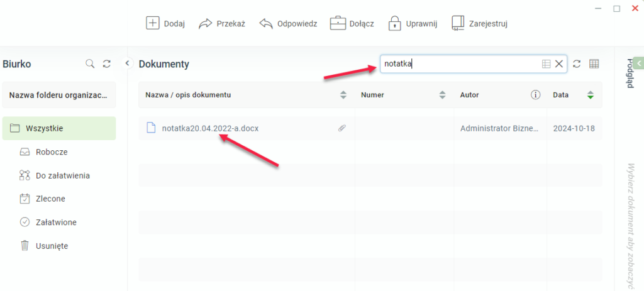Click the Administrator Bizne... author cell
The height and width of the screenshot is (291, 644).
tap(499, 128)
